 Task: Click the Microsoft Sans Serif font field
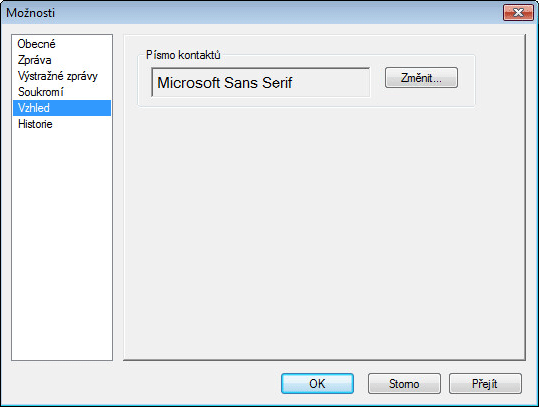[261, 82]
